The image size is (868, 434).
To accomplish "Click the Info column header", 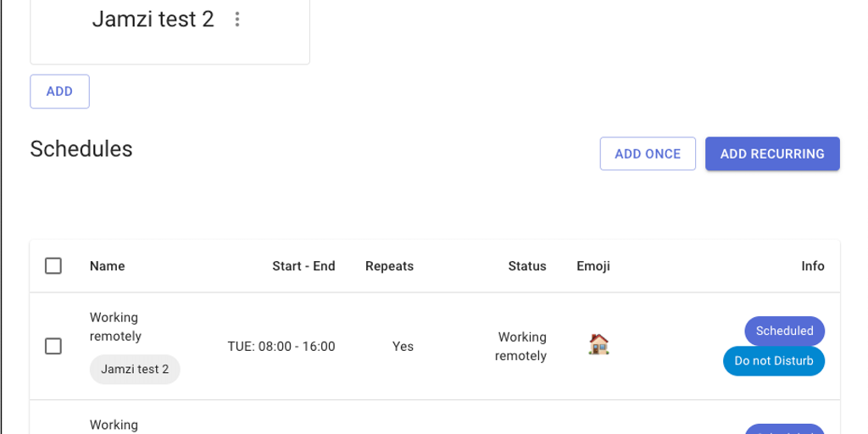I will pyautogui.click(x=812, y=266).
